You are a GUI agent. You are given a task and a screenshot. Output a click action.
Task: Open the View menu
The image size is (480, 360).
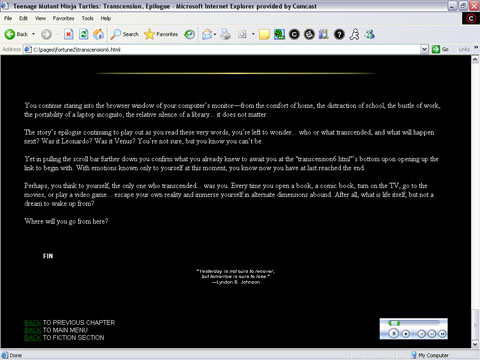click(x=40, y=18)
